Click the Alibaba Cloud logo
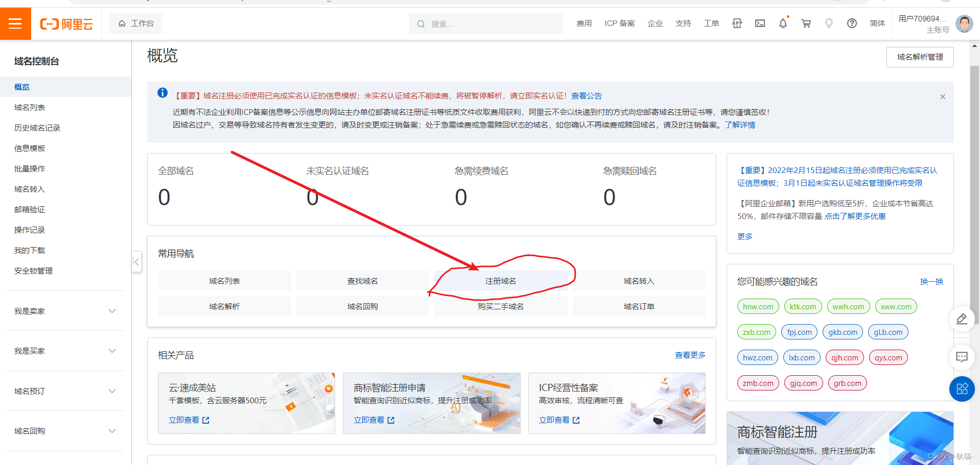980x465 pixels. pyautogui.click(x=66, y=23)
